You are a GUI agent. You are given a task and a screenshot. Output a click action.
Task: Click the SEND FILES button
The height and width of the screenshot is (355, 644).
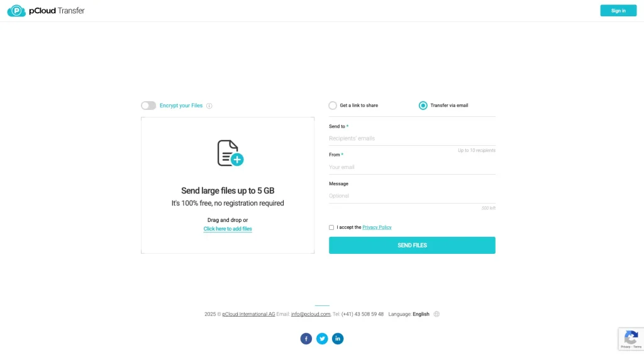pyautogui.click(x=412, y=246)
